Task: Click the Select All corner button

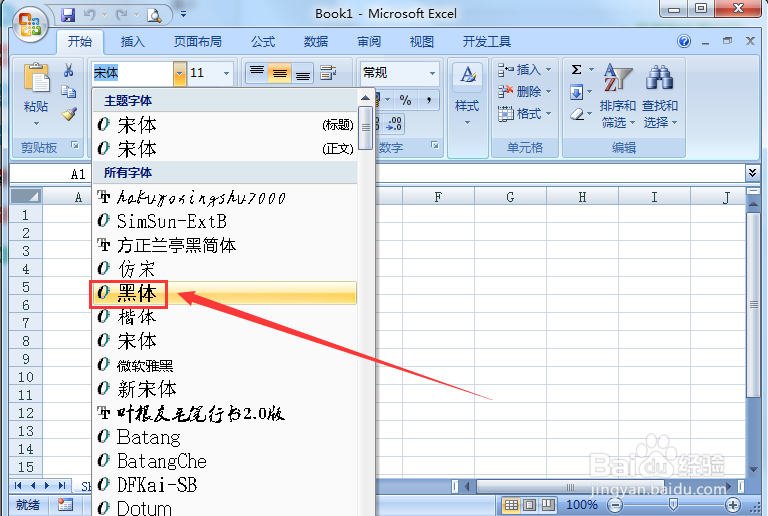Action: click(x=26, y=196)
